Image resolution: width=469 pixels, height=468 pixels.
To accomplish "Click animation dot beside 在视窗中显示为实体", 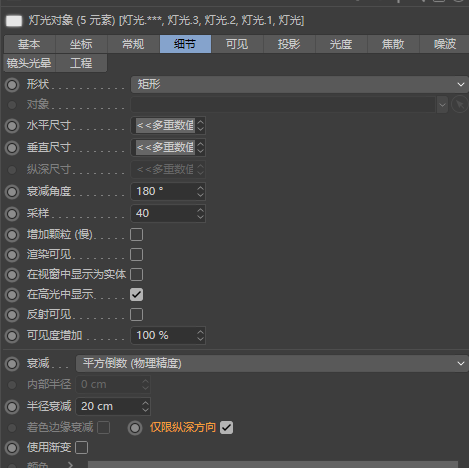I will tap(12, 275).
